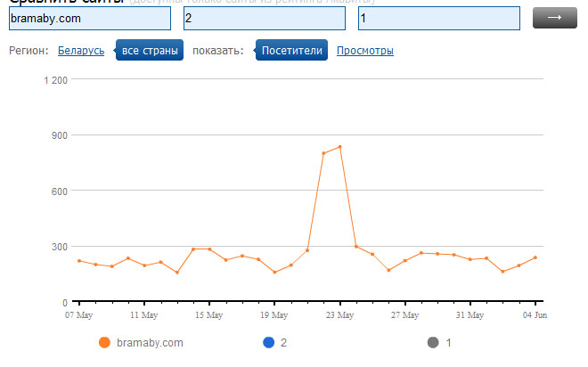
Task: Show Посетители data tab
Action: point(291,50)
